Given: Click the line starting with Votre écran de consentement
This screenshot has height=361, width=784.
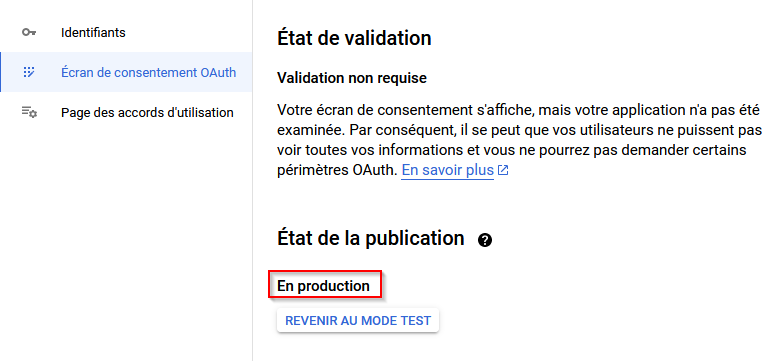Looking at the screenshot, I should 518,110.
